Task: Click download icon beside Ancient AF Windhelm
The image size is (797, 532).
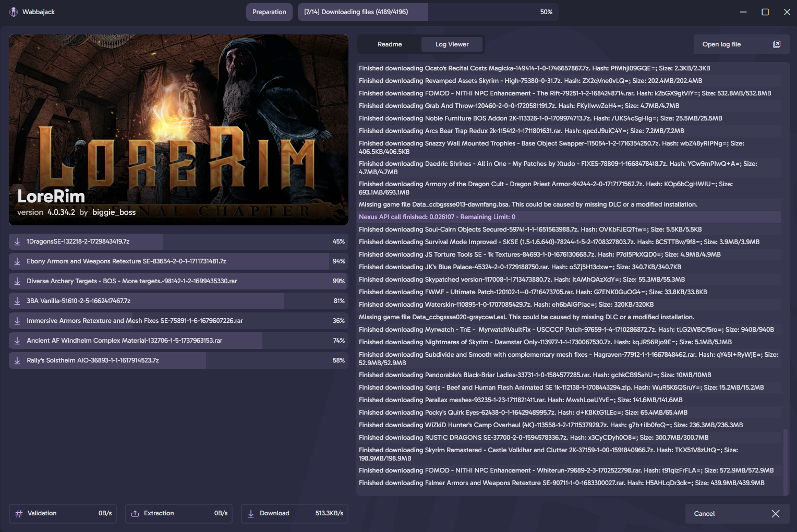Action: 17,341
